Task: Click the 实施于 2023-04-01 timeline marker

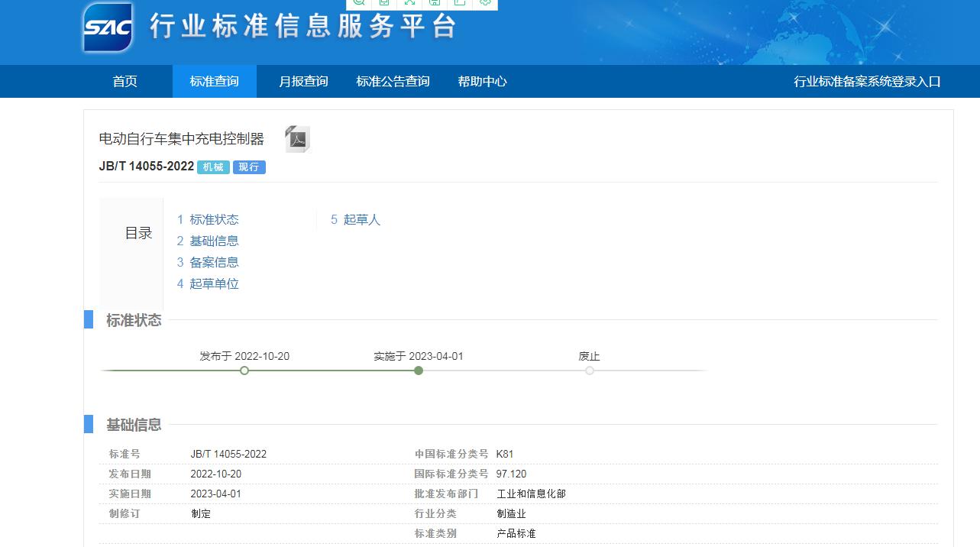Action: coord(419,371)
